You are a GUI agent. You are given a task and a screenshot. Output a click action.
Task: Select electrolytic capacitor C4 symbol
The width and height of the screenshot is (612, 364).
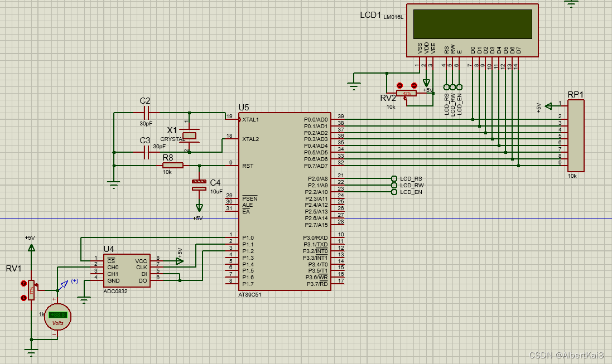(x=199, y=185)
